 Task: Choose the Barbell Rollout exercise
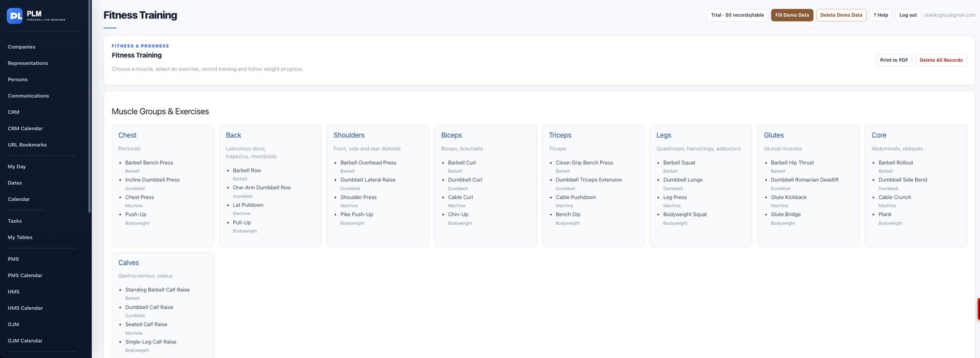click(895, 163)
